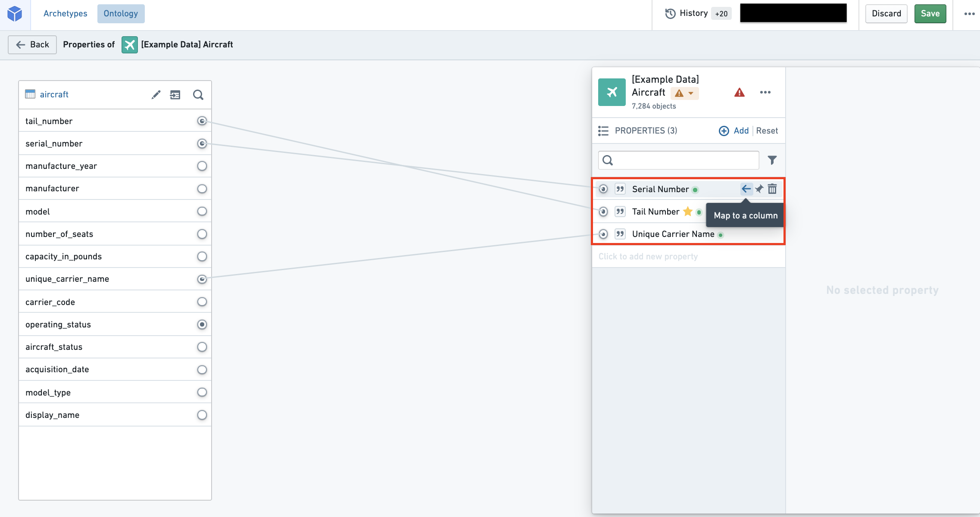Click the pin icon on Serial Number row
980x517 pixels.
tap(759, 189)
